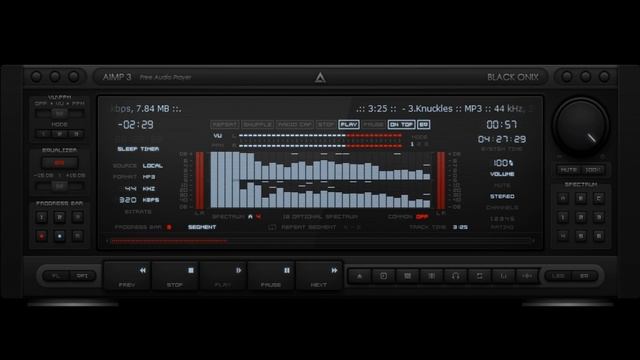The height and width of the screenshot is (360, 640).
Task: Seek in the red track progress bar
Action: pyautogui.click(x=320, y=241)
